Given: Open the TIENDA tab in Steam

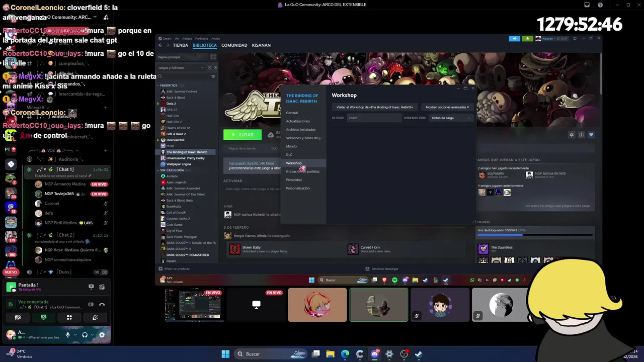Looking at the screenshot, I should pyautogui.click(x=180, y=45).
